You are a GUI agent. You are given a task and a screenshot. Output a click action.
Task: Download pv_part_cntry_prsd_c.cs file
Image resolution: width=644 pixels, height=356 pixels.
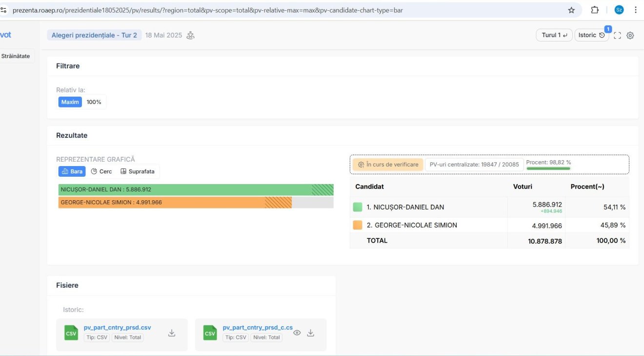(311, 333)
